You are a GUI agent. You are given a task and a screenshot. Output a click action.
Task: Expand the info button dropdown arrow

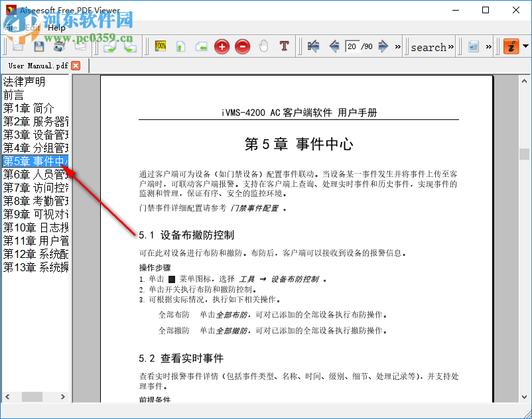525,46
